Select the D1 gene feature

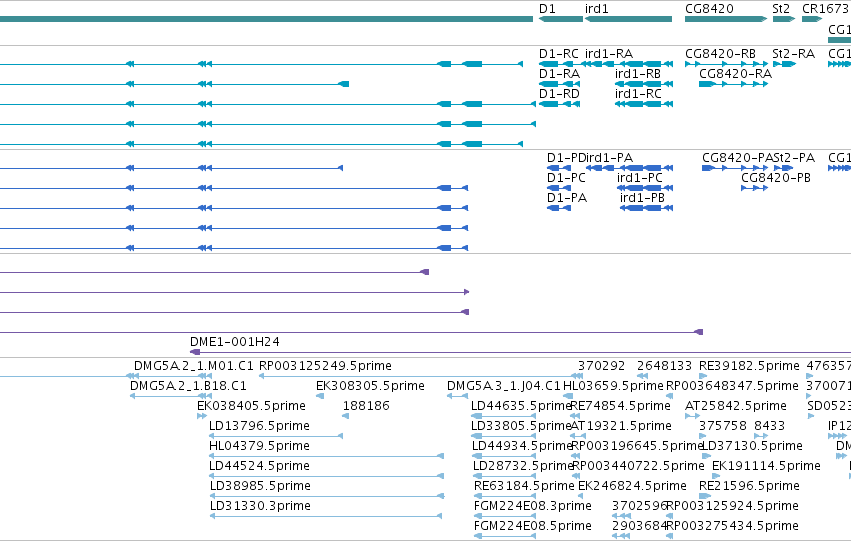click(561, 19)
